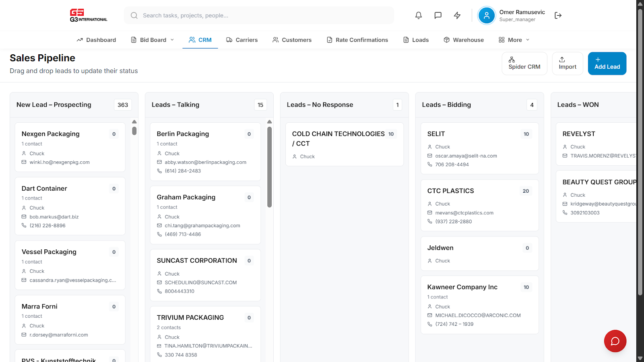This screenshot has height=362, width=644.
Task: Select the CRM tab
Action: [200, 40]
